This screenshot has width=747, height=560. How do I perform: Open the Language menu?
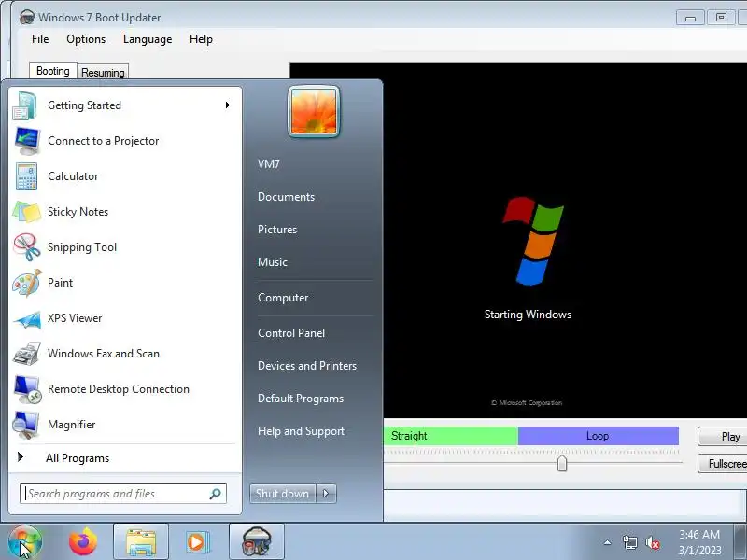pyautogui.click(x=148, y=39)
